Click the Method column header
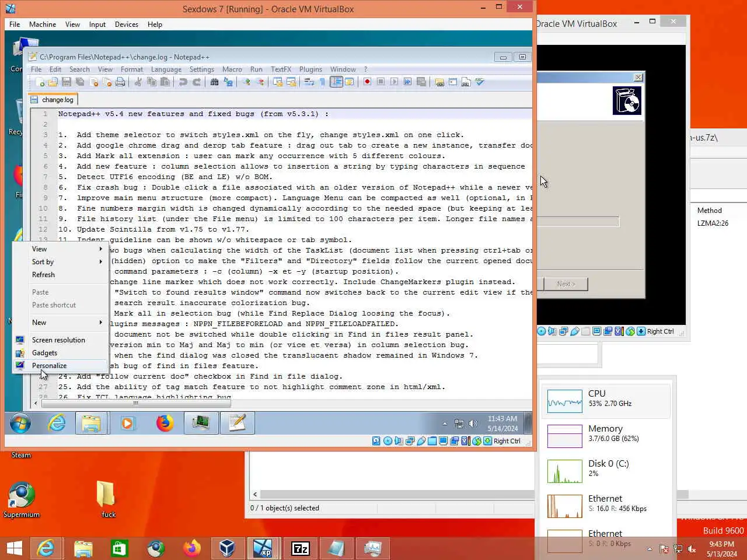This screenshot has height=560, width=747. point(709,211)
